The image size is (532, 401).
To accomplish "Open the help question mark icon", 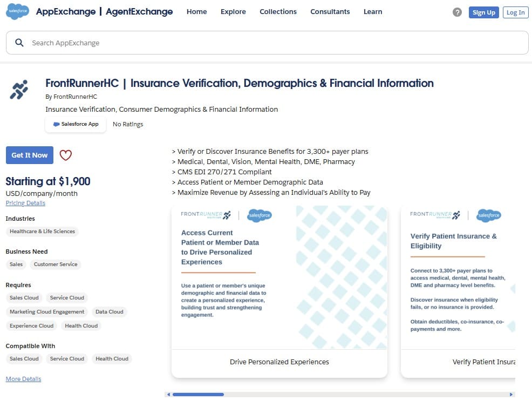I will click(457, 12).
